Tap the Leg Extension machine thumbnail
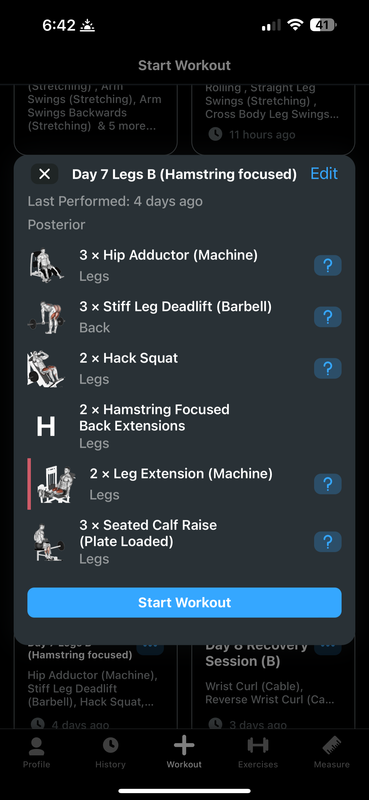Image resolution: width=369 pixels, height=800 pixels. pyautogui.click(x=56, y=484)
